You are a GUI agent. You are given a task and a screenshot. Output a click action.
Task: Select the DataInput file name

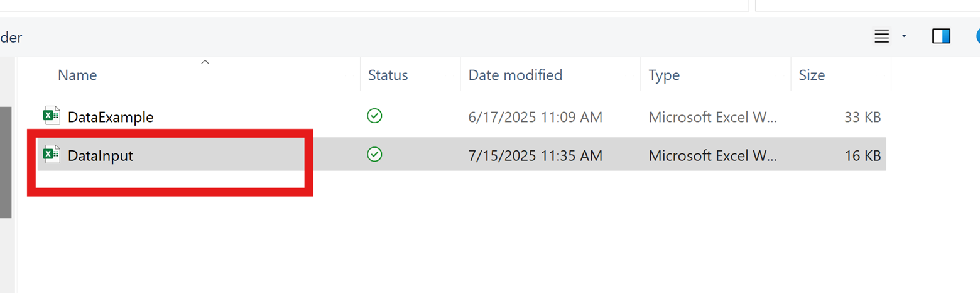pos(101,155)
